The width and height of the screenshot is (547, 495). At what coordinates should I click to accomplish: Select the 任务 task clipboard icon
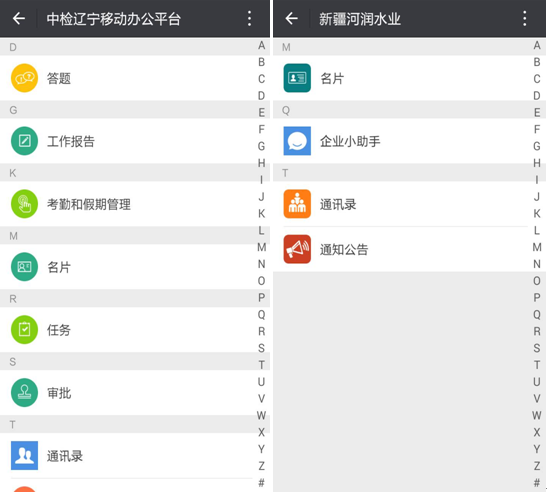coord(24,330)
